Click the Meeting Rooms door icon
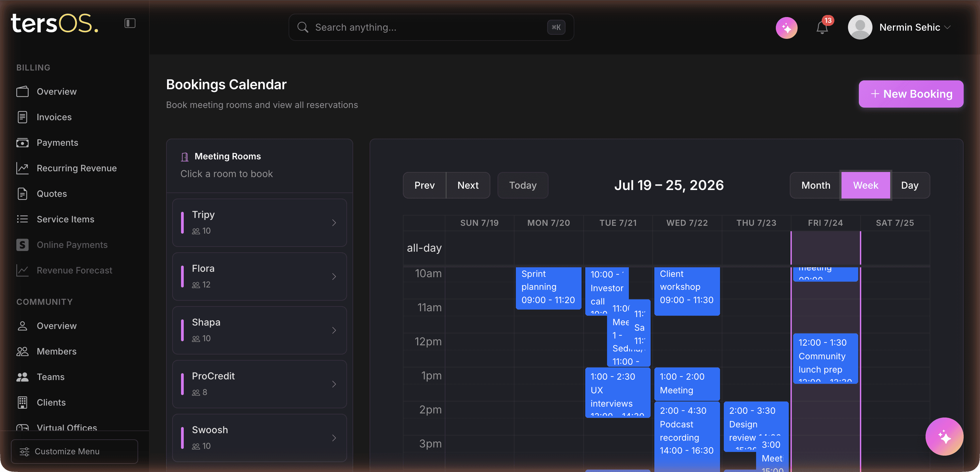Screen dimensions: 980x472 point(185,156)
